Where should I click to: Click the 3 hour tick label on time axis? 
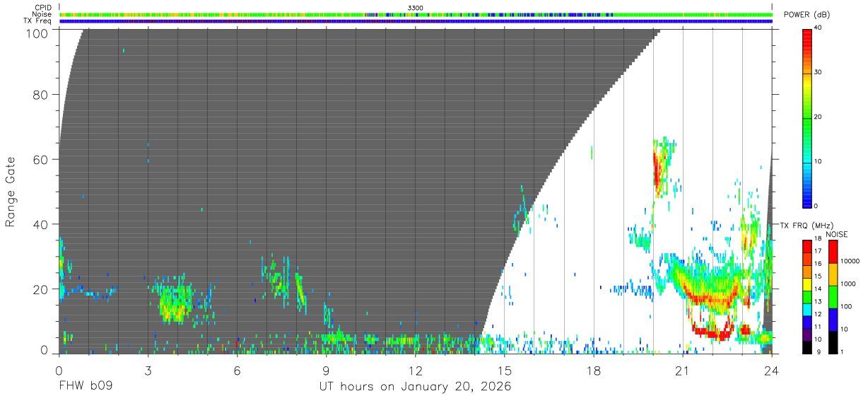tap(148, 370)
